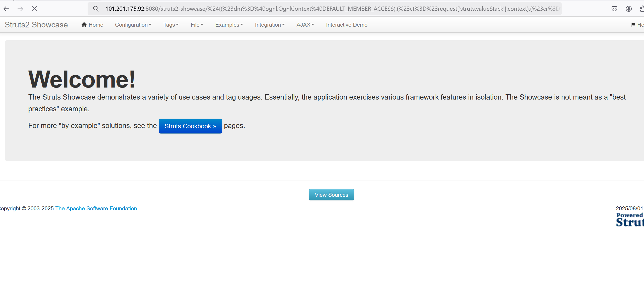Viewport: 644px width, 301px height.
Task: Open the Interactive Demo page
Action: [x=347, y=25]
